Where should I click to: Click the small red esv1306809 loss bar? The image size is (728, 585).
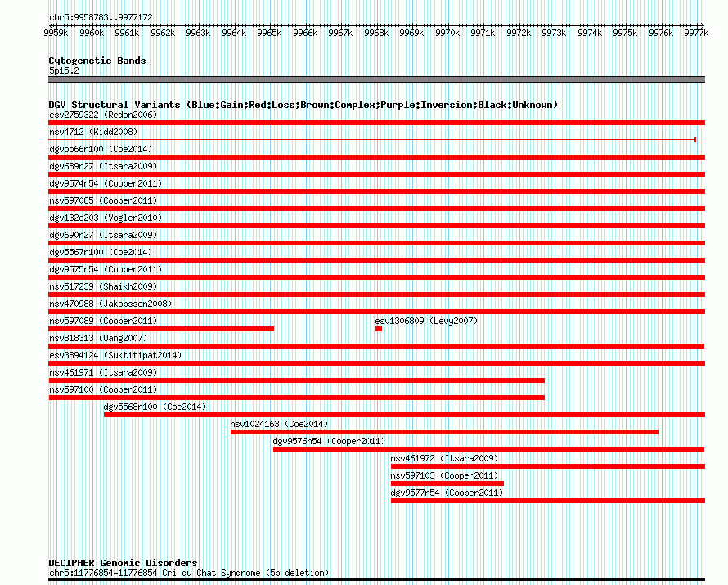click(379, 329)
